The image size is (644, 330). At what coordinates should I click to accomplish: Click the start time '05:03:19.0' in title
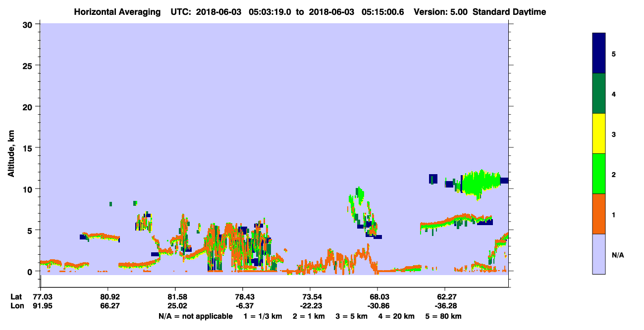pyautogui.click(x=271, y=12)
